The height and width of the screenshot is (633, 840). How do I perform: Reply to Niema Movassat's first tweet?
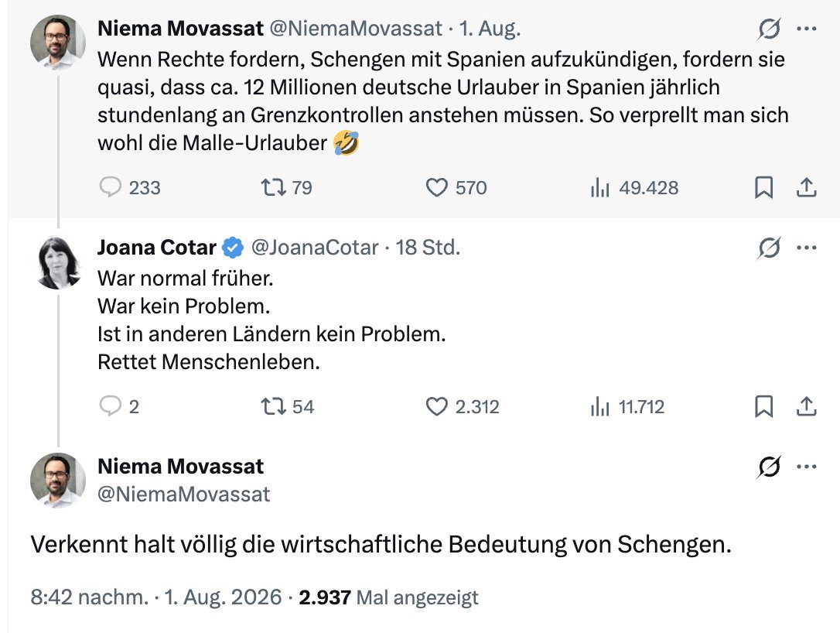pyautogui.click(x=111, y=187)
